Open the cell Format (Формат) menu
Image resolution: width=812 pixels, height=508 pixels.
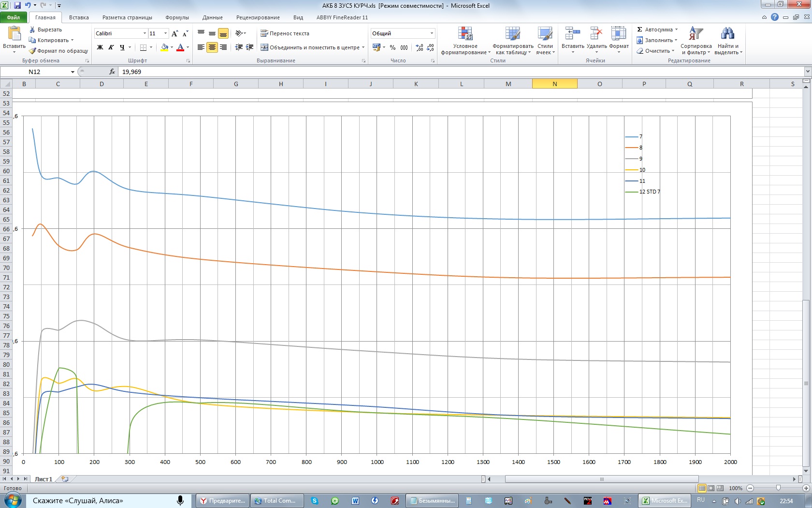[x=619, y=40]
